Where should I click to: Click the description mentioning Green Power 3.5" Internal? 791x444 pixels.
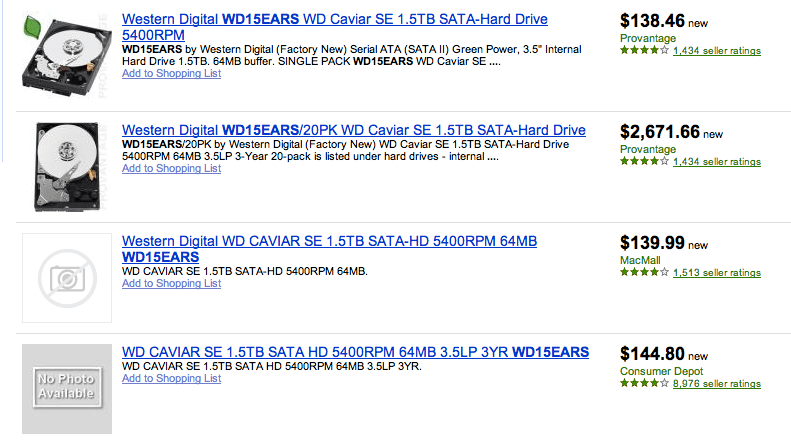tap(352, 56)
